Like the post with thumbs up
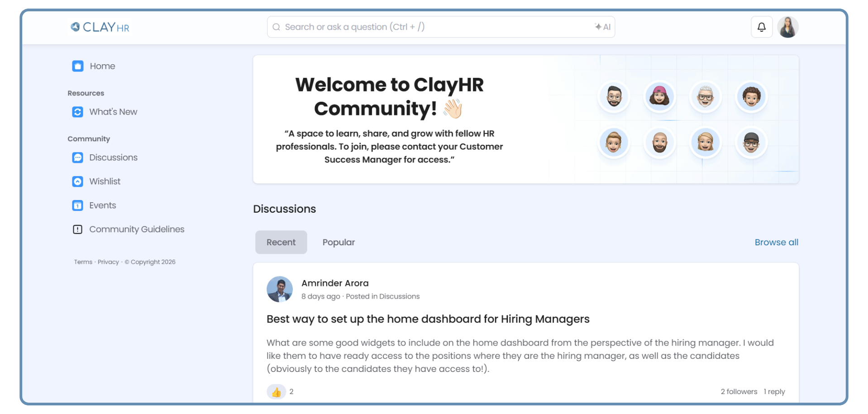The image size is (868, 414). pyautogui.click(x=277, y=392)
